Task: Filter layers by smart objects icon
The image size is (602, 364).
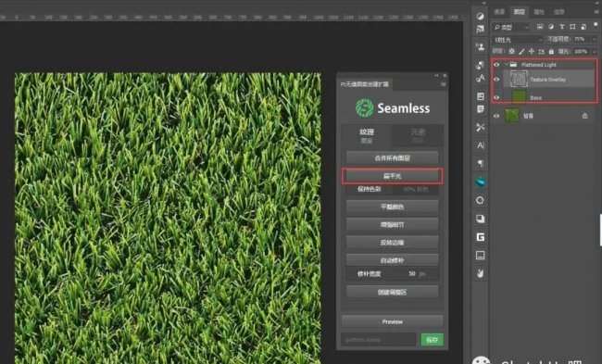Action: [x=583, y=27]
